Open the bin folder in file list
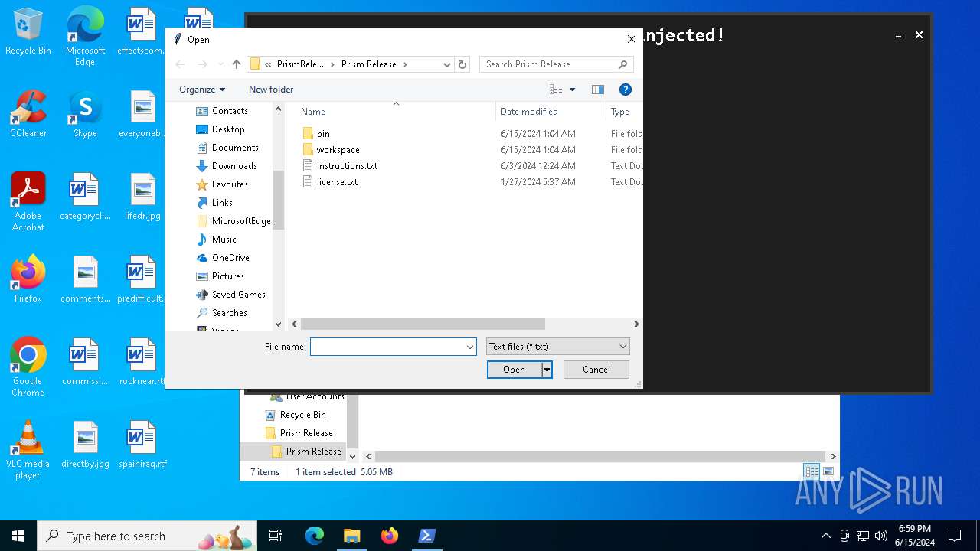 323,133
